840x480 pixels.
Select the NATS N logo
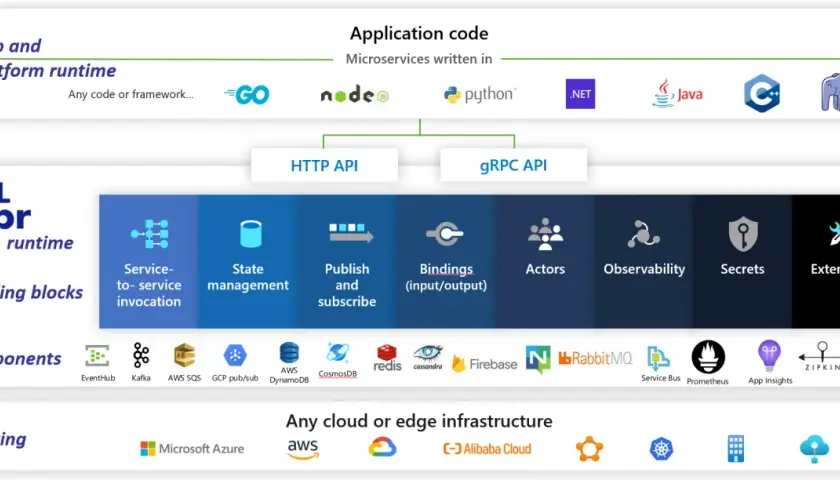click(x=538, y=359)
